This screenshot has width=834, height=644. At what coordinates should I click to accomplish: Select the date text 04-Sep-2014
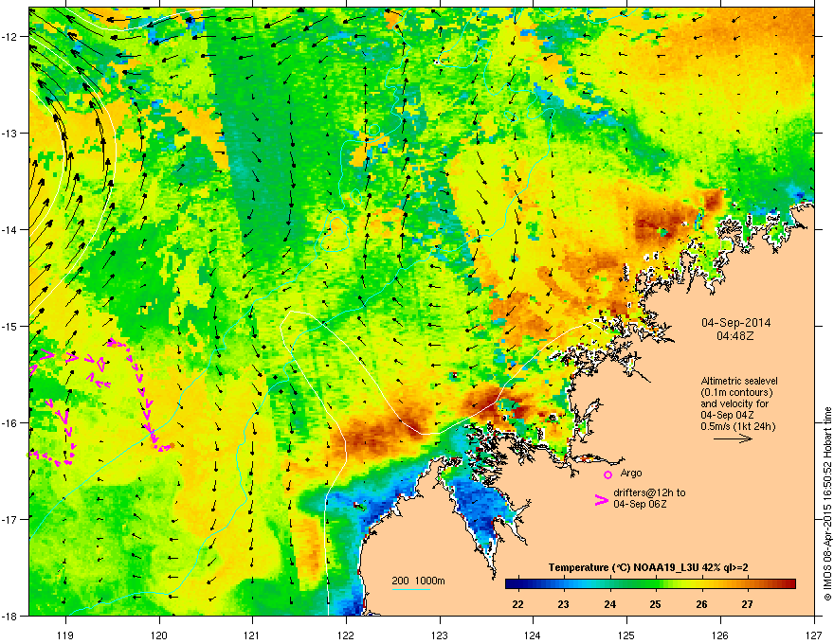735,323
